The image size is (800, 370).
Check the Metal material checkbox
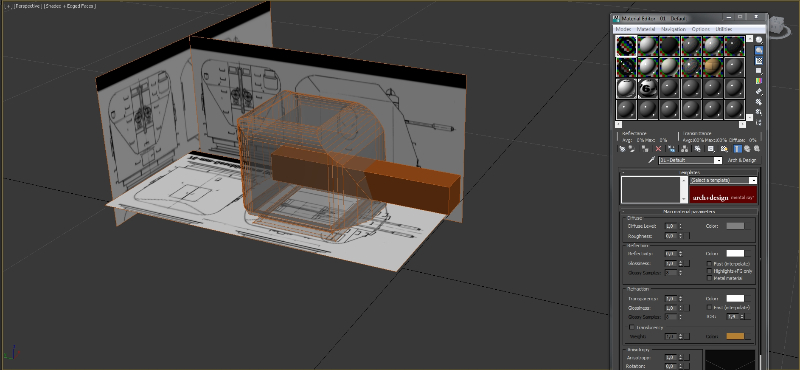tap(709, 278)
